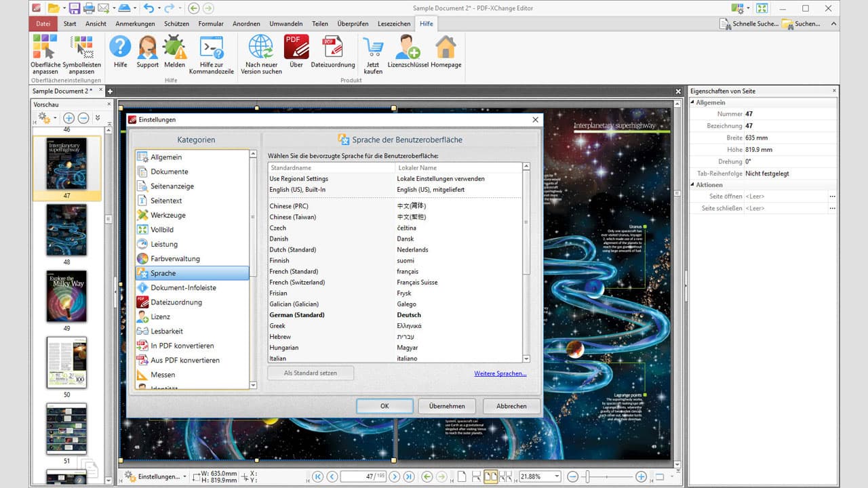Viewport: 868px width, 488px height.
Task: Follow the Weitere Sprachen link
Action: (500, 373)
